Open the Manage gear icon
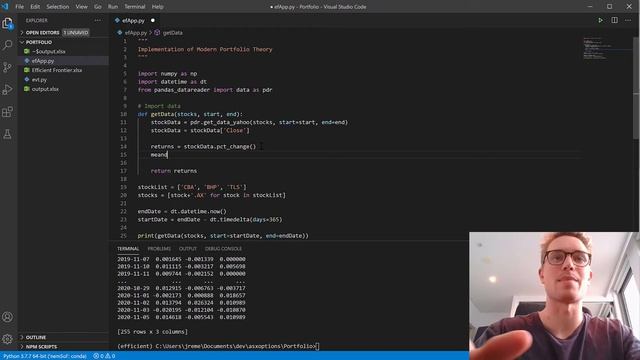 tap(7, 339)
